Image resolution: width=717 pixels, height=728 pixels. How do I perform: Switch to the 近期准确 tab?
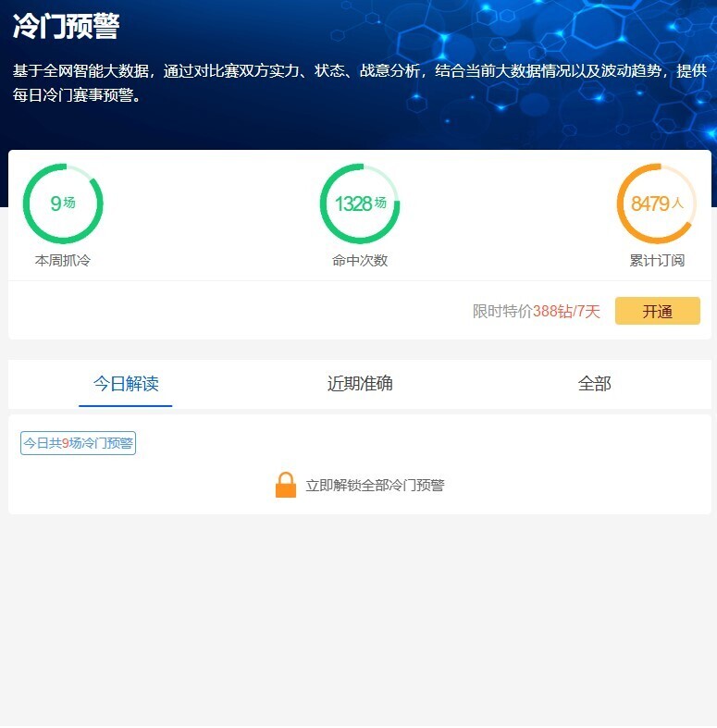[x=360, y=384]
